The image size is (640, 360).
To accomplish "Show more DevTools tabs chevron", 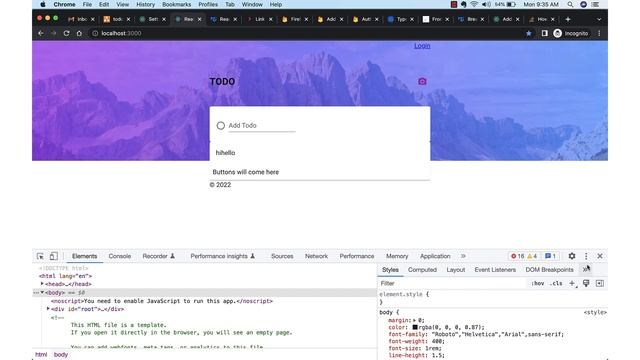I will pos(463,256).
